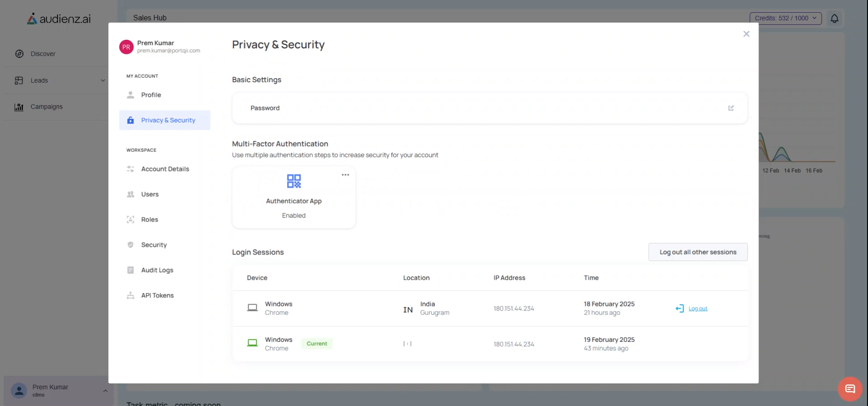The image size is (868, 406).
Task: Open the Password edit icon
Action: [731, 108]
